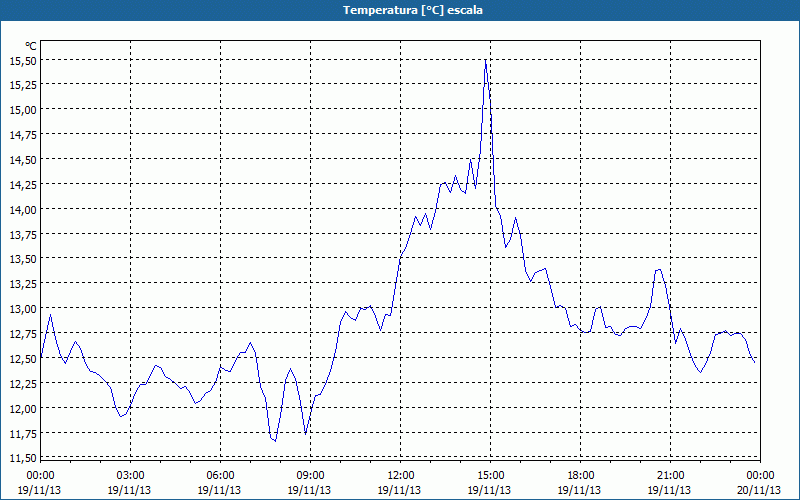The width and height of the screenshot is (800, 500).
Task: Click the 18:00 time axis label
Action: tap(581, 476)
